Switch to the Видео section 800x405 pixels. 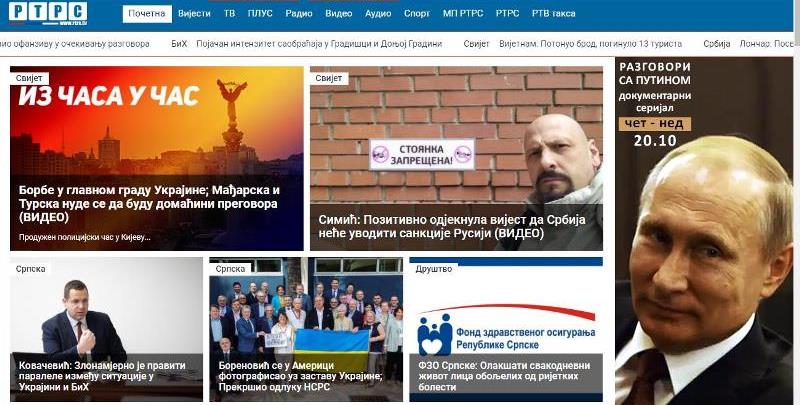[339, 14]
